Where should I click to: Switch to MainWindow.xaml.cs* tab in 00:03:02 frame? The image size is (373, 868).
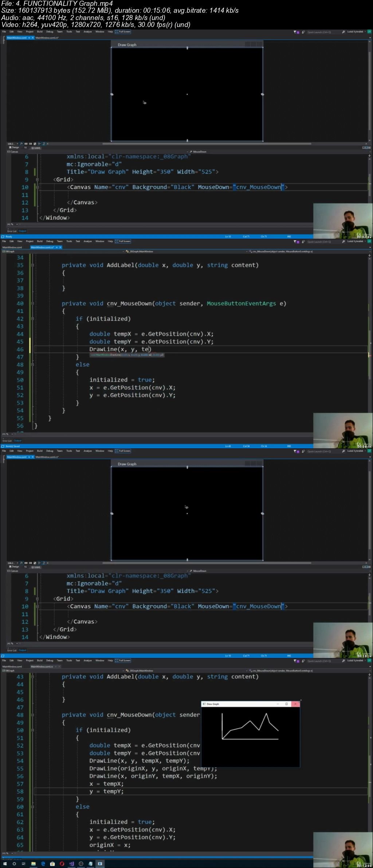point(47,38)
